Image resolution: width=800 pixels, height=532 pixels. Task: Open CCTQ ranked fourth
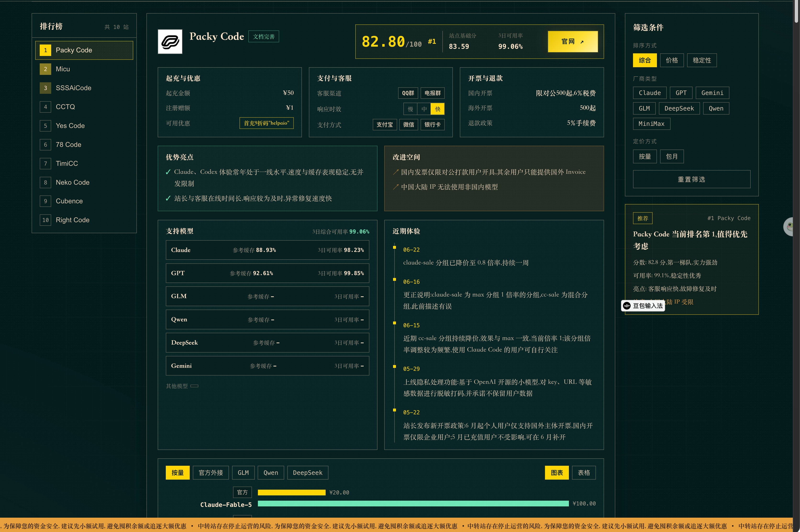[x=84, y=107]
